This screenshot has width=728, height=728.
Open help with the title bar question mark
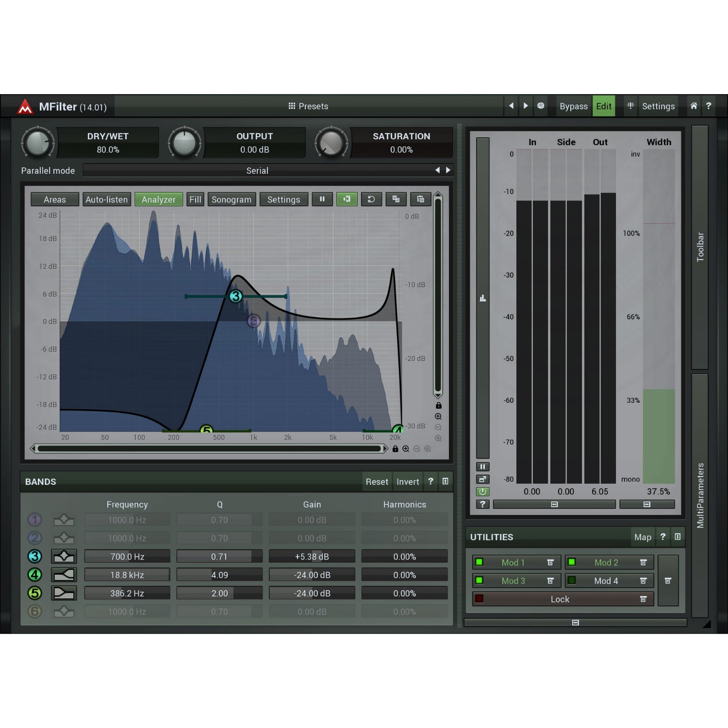[x=709, y=106]
